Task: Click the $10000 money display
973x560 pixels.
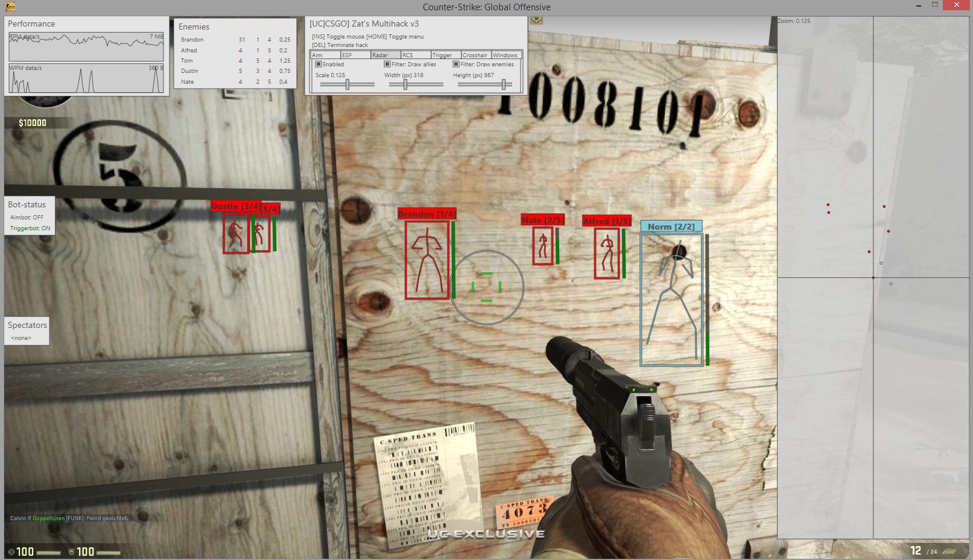Action: (33, 123)
